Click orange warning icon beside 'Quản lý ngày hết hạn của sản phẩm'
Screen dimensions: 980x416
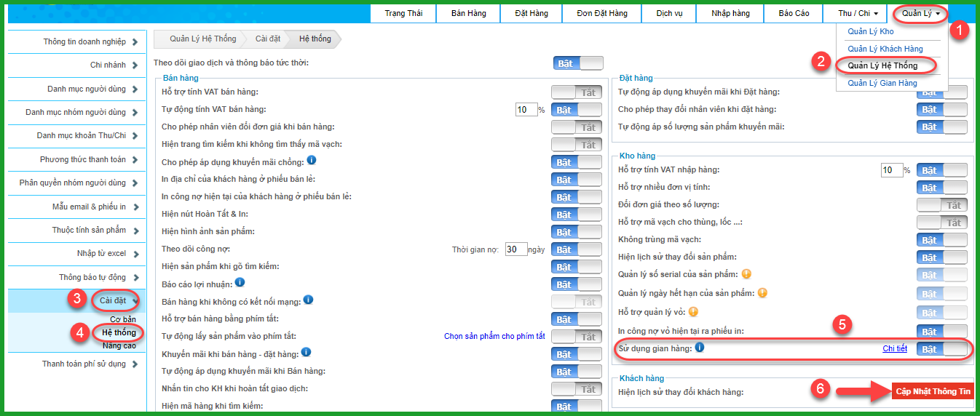click(x=763, y=293)
